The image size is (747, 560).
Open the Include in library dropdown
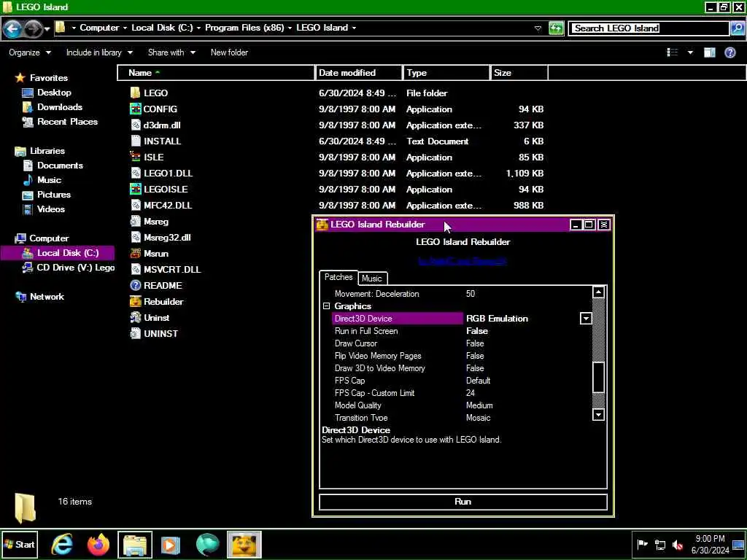(99, 52)
